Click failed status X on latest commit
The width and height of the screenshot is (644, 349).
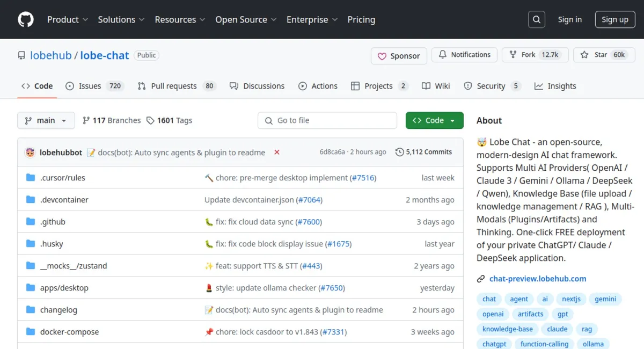277,152
